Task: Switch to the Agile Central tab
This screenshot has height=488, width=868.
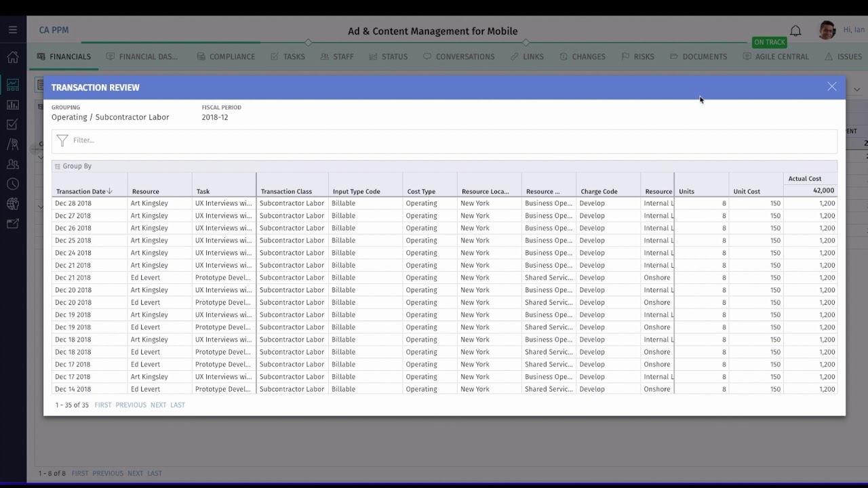Action: [776, 57]
